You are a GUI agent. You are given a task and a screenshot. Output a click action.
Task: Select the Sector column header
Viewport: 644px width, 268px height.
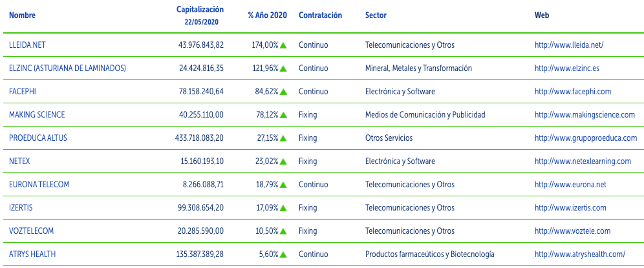pyautogui.click(x=376, y=15)
